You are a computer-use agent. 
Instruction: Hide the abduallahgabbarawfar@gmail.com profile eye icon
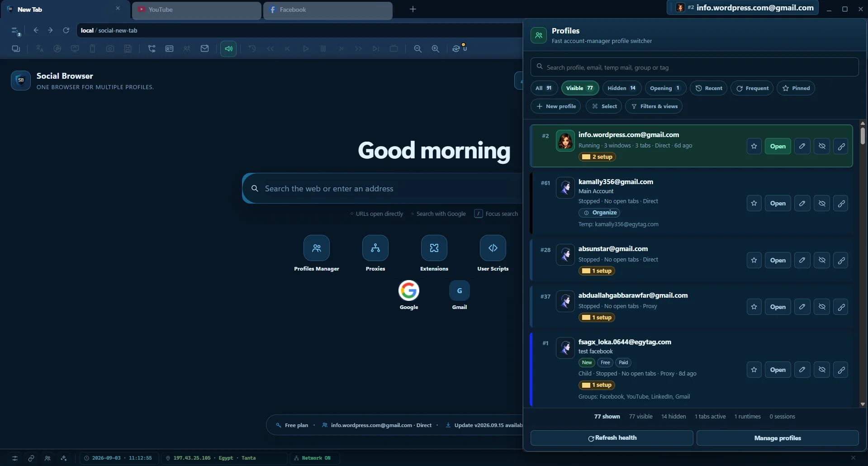tap(822, 307)
